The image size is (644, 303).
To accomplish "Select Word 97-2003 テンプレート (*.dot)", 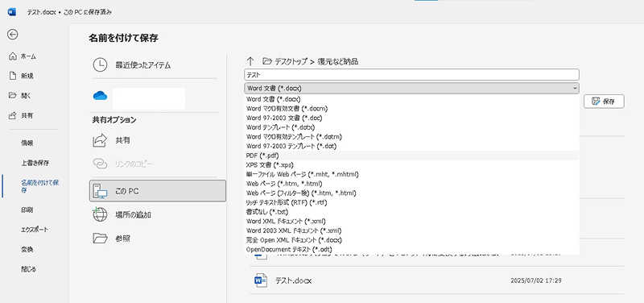I will click(411, 146).
